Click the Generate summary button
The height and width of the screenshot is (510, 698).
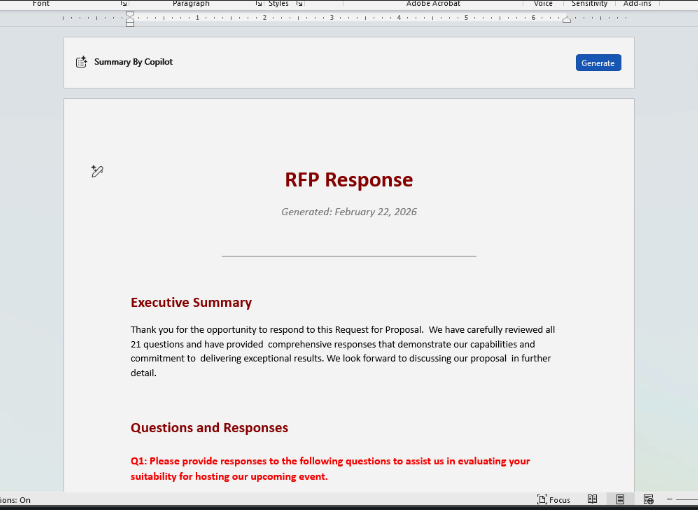point(598,63)
